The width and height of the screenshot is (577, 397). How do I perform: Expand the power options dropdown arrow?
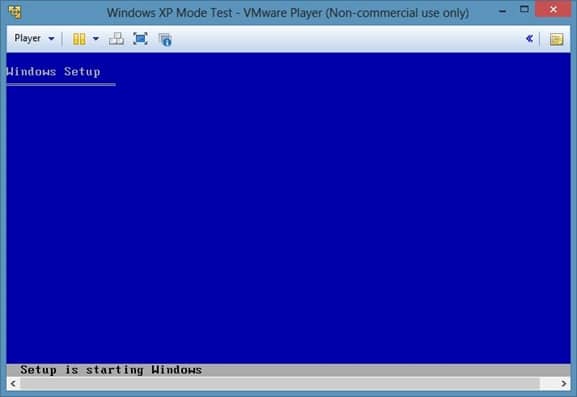pyautogui.click(x=96, y=39)
